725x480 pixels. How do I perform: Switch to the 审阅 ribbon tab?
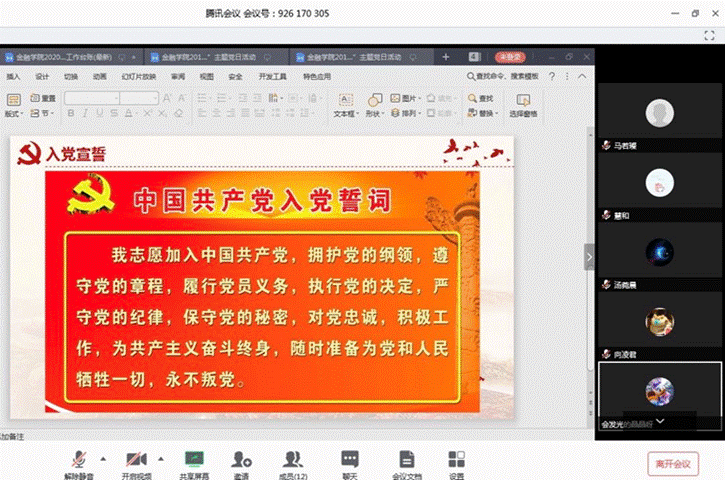pos(178,76)
